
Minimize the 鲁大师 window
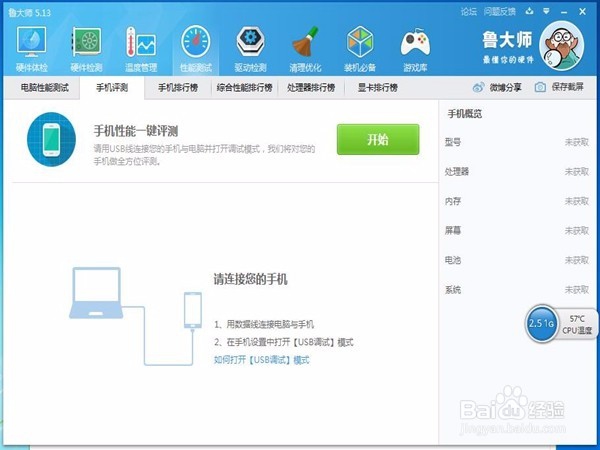pos(564,12)
